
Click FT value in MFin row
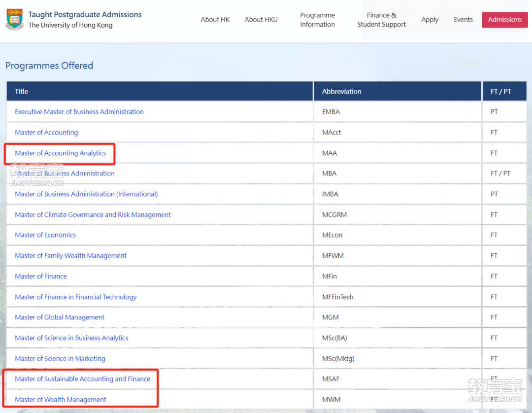click(494, 276)
